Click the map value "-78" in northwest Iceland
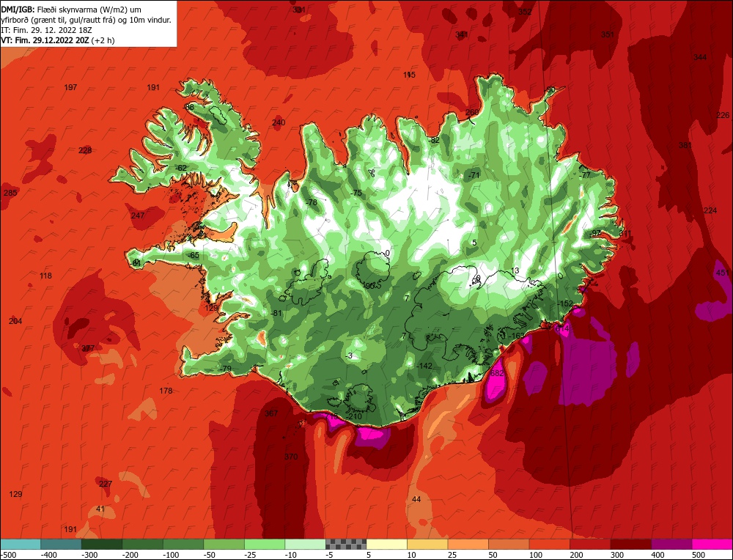Viewport: 733px width, 560px height. coord(311,202)
